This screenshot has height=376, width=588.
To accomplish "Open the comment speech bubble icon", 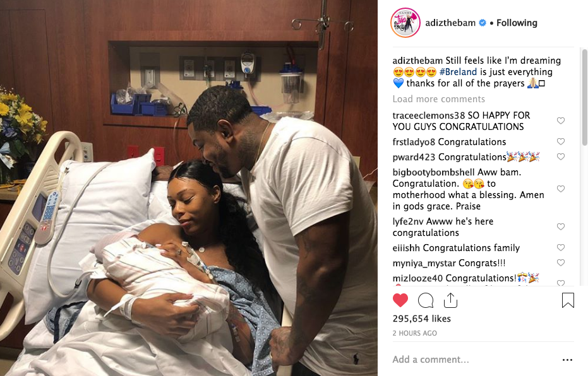I will click(x=426, y=300).
